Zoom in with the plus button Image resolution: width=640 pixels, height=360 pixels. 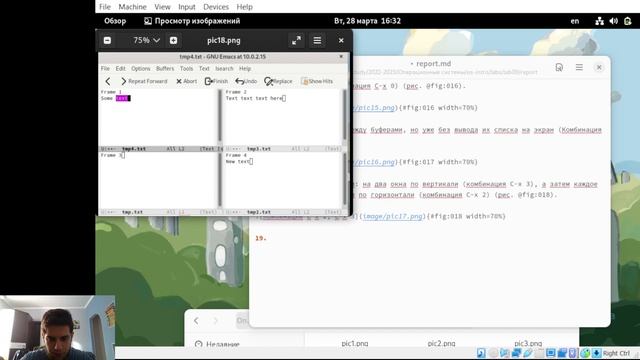(173, 40)
